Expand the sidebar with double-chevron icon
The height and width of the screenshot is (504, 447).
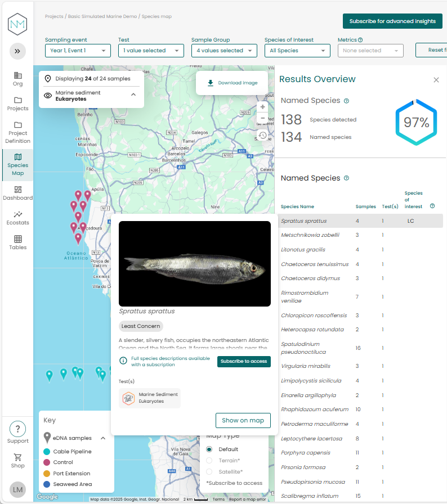[17, 51]
